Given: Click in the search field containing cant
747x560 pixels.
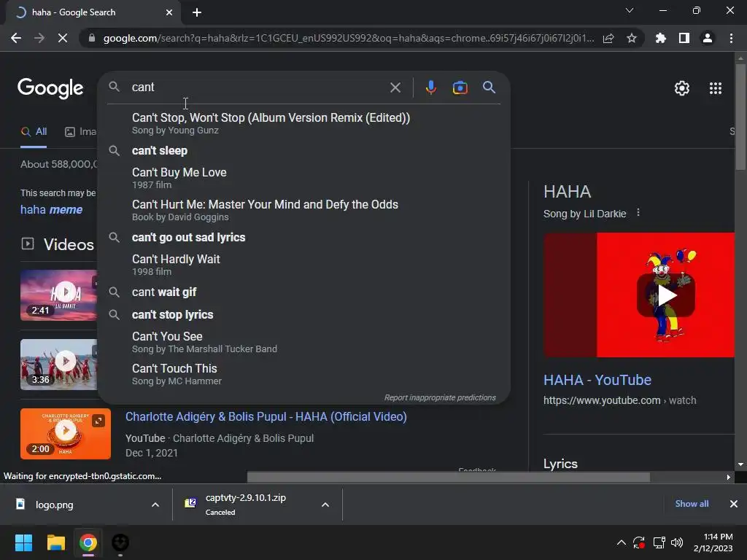Looking at the screenshot, I should click(258, 87).
